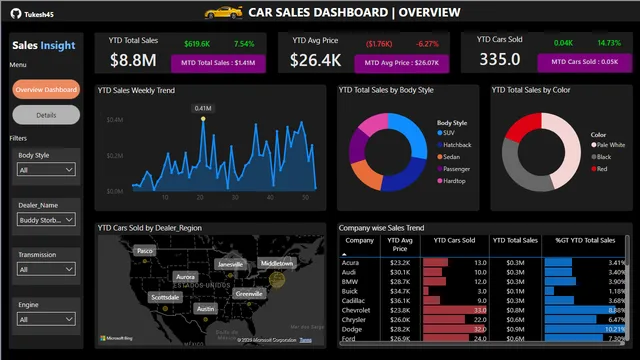This screenshot has width=640, height=360.
Task: Select the Chrysler company row
Action: coord(482,320)
